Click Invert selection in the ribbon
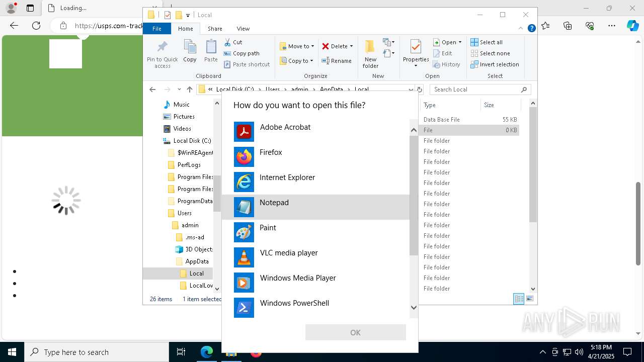The width and height of the screenshot is (644, 362). tap(495, 64)
